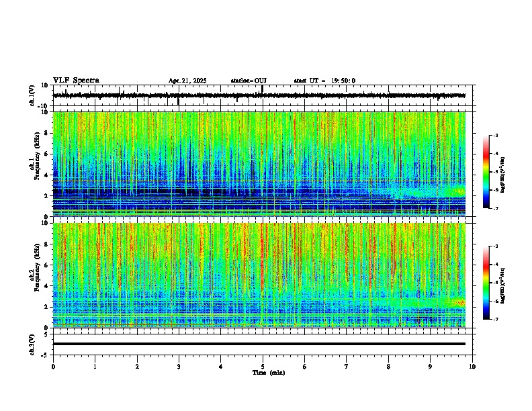This screenshot has height=411, width=532.
Task: Click the "-3" label on ch.1 color bar
Action: [495, 135]
